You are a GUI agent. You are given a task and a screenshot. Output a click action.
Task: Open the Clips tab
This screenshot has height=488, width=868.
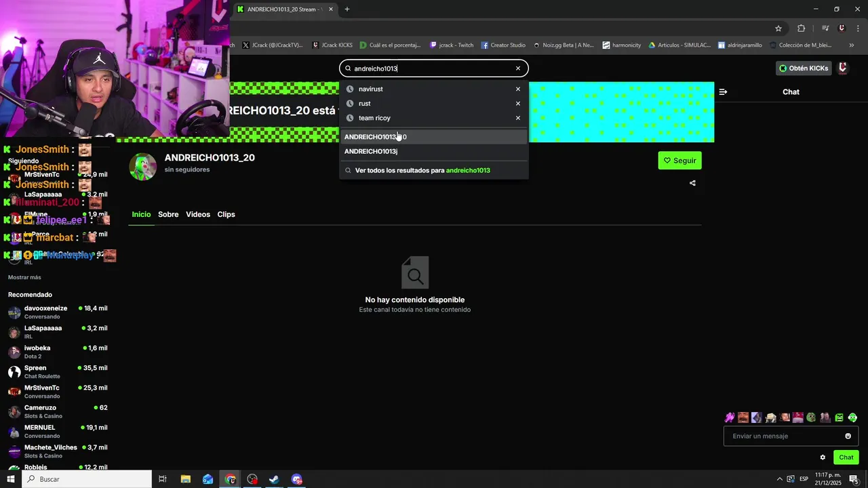(x=226, y=214)
